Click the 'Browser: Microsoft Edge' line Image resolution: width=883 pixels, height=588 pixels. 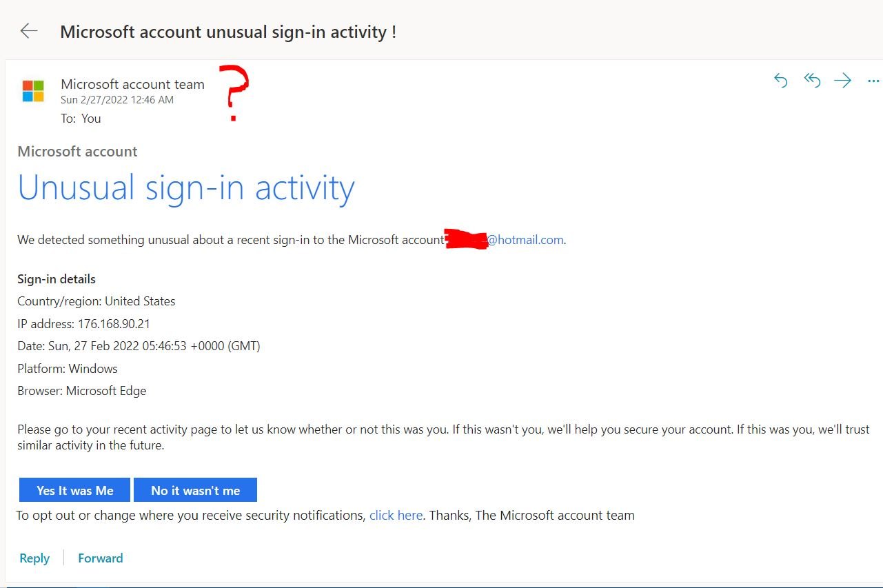pyautogui.click(x=82, y=391)
